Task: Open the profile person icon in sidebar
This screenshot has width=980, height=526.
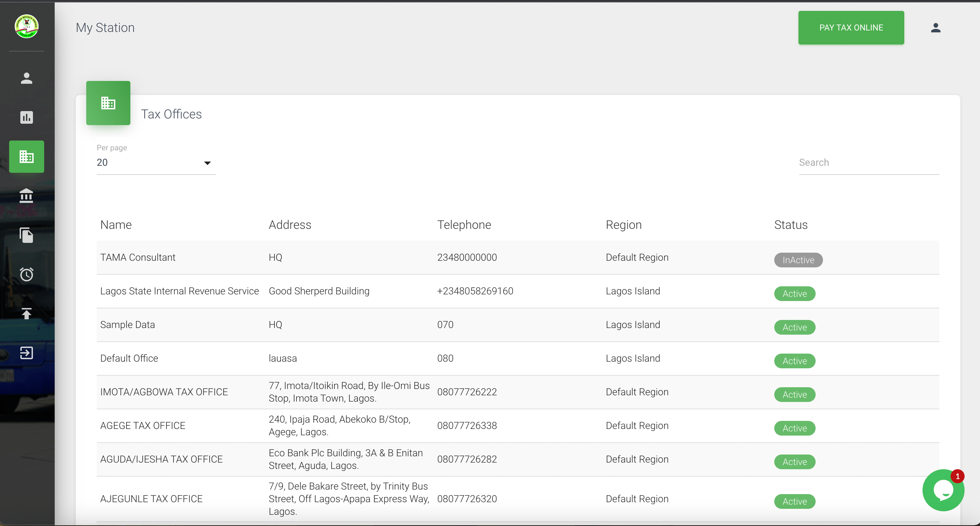Action: point(26,78)
